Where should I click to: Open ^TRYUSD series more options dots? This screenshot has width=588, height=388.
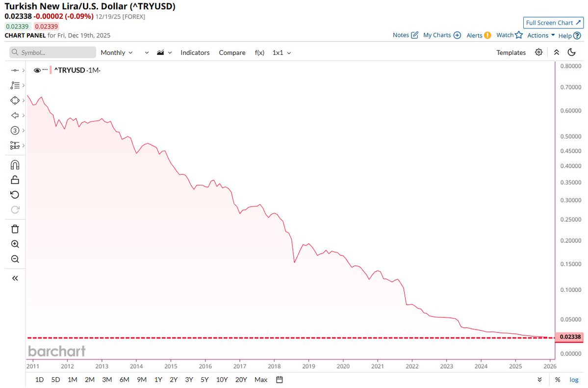(45, 70)
